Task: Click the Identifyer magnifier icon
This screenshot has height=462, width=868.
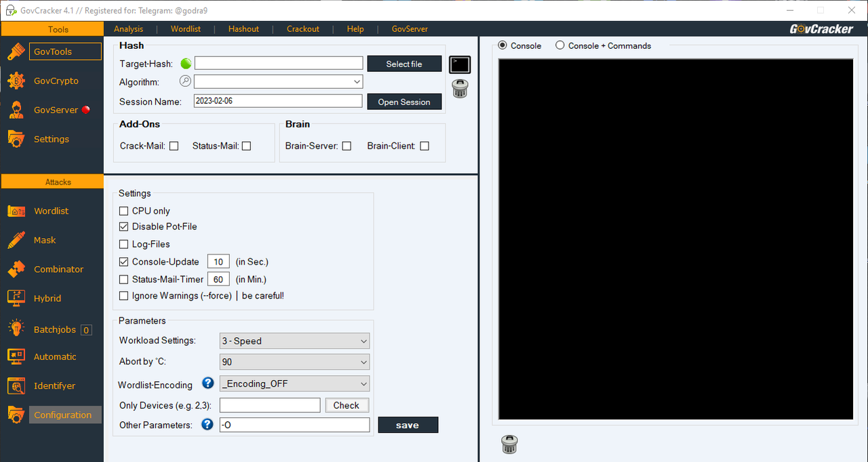Action: pos(16,386)
